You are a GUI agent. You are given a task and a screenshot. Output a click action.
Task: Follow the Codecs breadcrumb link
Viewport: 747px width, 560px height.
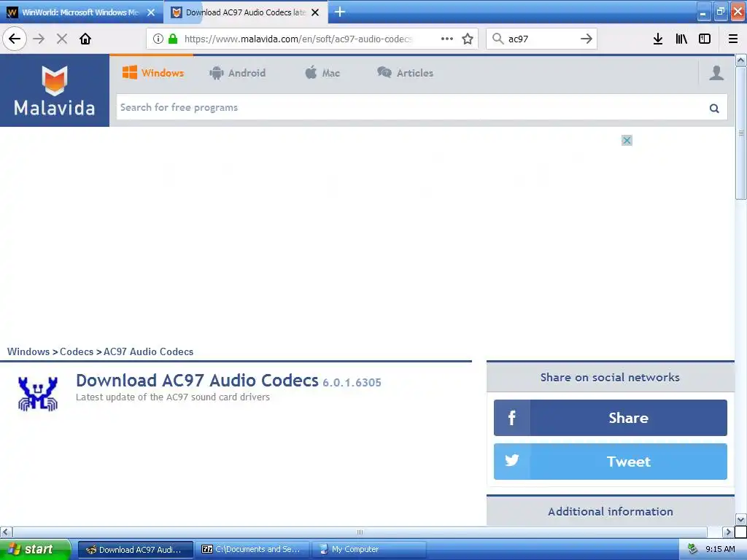(77, 352)
